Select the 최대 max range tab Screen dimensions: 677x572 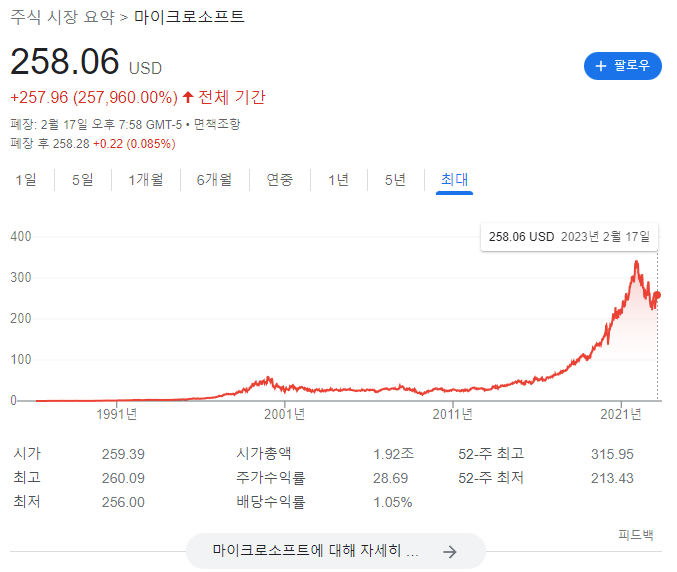(454, 180)
